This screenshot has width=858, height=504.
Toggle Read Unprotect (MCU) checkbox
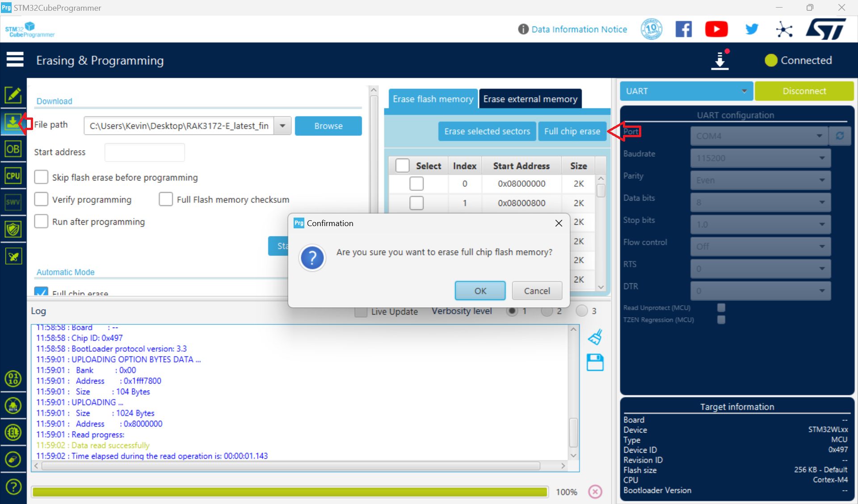(721, 307)
